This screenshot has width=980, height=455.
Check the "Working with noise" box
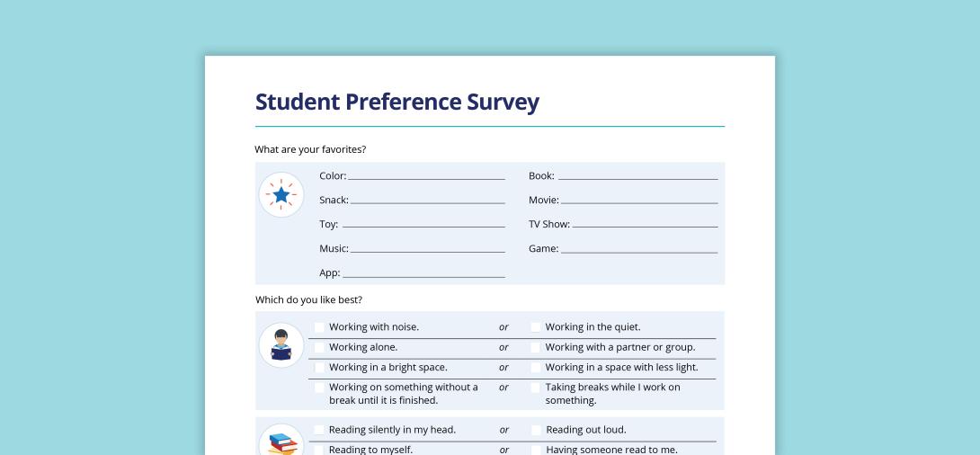(x=319, y=327)
